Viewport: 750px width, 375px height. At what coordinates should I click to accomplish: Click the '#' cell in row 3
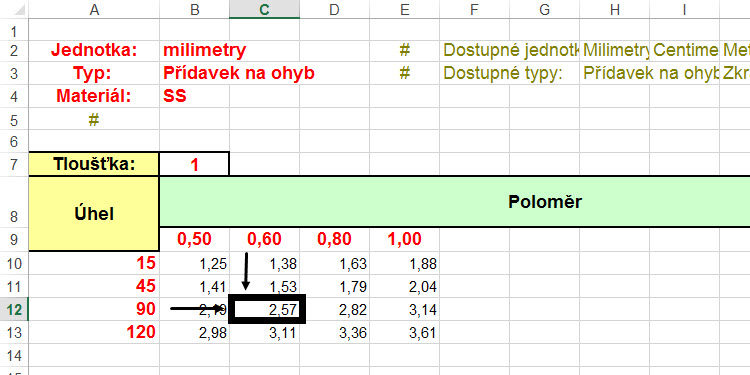[405, 73]
